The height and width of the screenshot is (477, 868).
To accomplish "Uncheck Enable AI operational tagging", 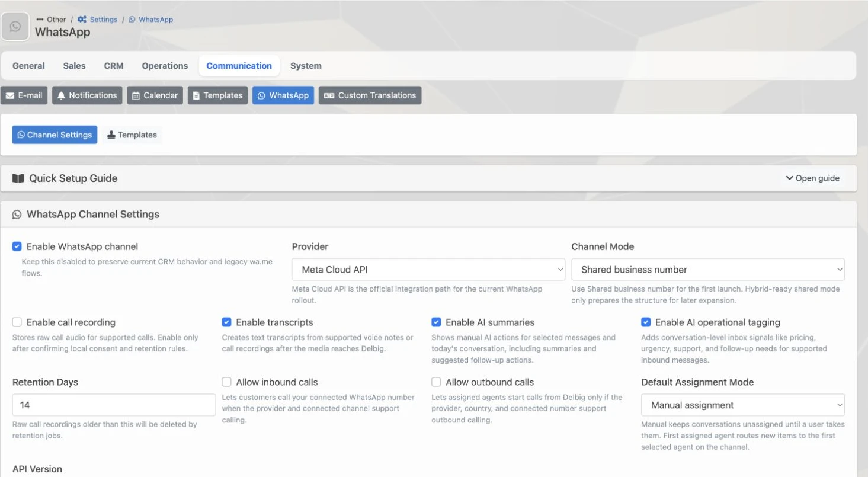I will pos(646,322).
